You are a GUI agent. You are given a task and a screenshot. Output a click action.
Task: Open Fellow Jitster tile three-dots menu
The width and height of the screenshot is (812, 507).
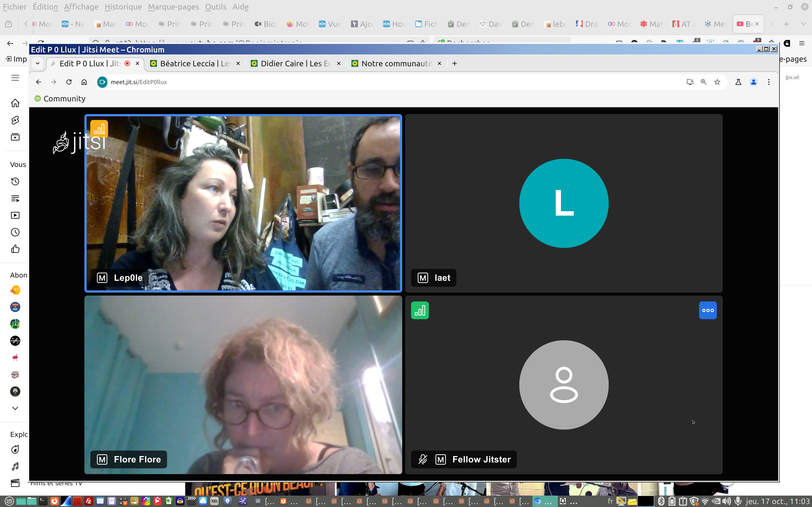point(708,310)
